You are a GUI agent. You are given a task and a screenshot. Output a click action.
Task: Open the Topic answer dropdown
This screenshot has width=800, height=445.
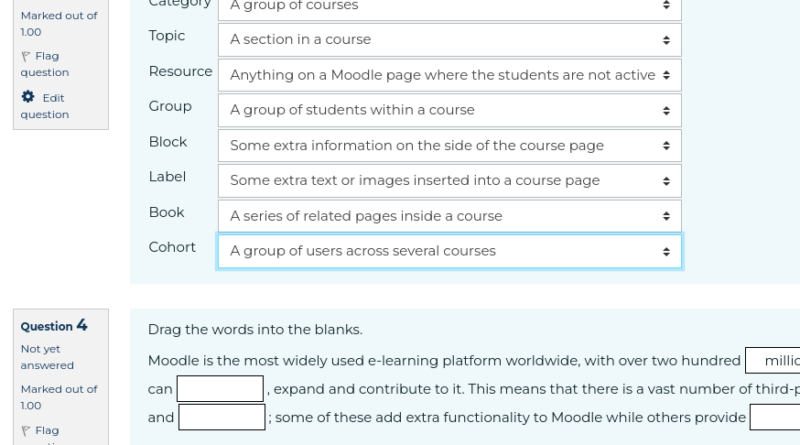pyautogui.click(x=449, y=40)
